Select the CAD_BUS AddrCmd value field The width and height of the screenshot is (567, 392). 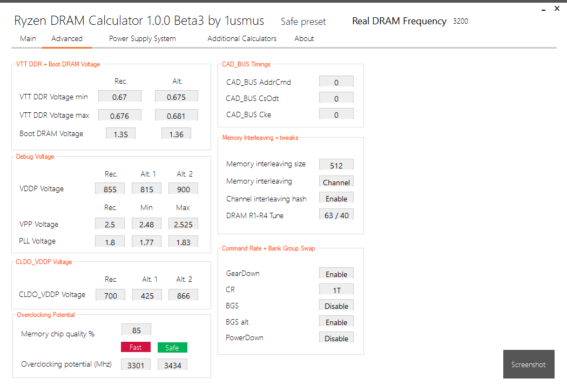click(x=336, y=82)
